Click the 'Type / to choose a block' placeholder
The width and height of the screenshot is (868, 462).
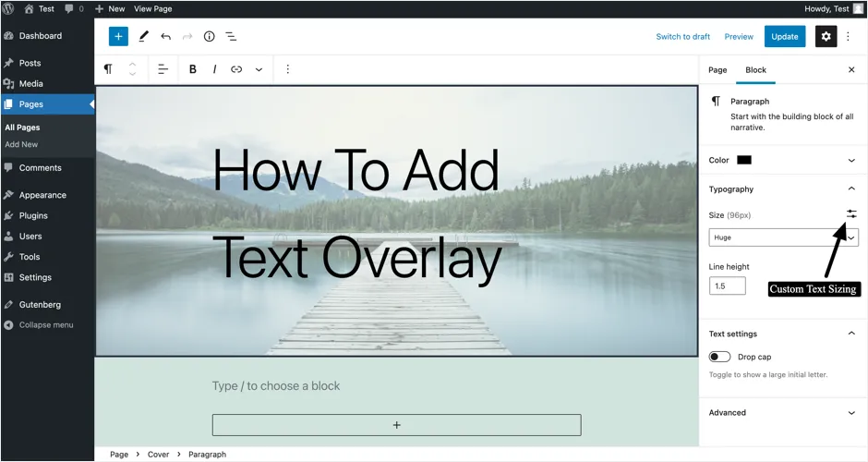click(276, 386)
